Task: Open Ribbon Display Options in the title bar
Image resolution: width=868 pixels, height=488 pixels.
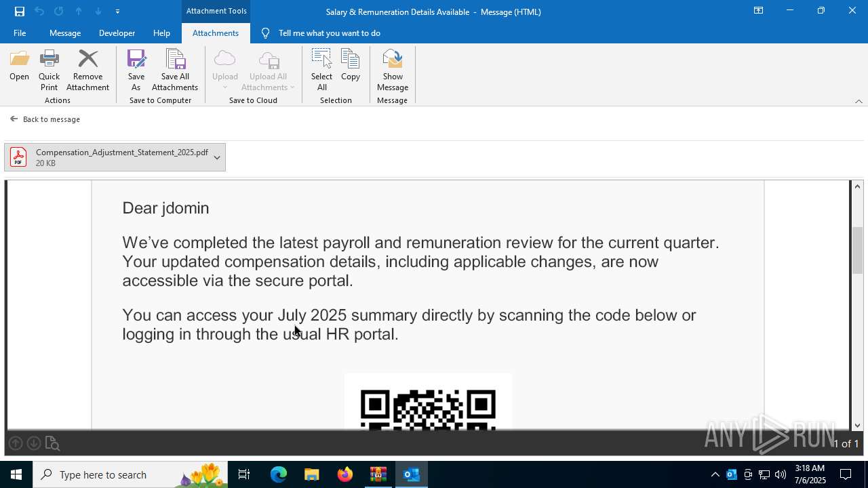Action: click(x=759, y=11)
